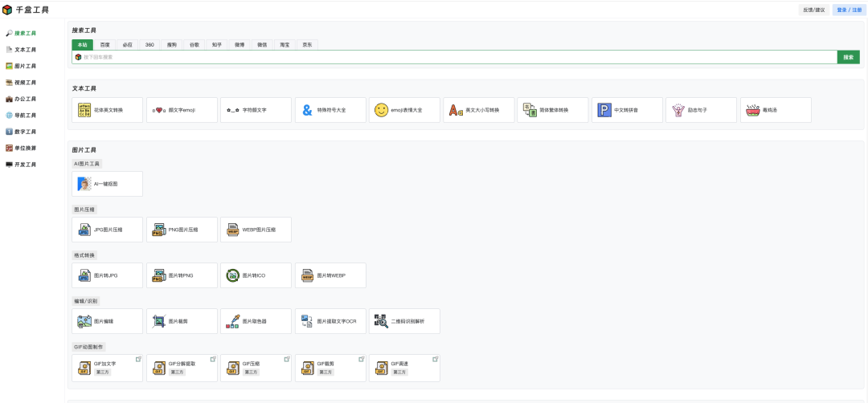Select the 谷歌 search tab
Viewport: 868px width, 403px height.
(194, 45)
